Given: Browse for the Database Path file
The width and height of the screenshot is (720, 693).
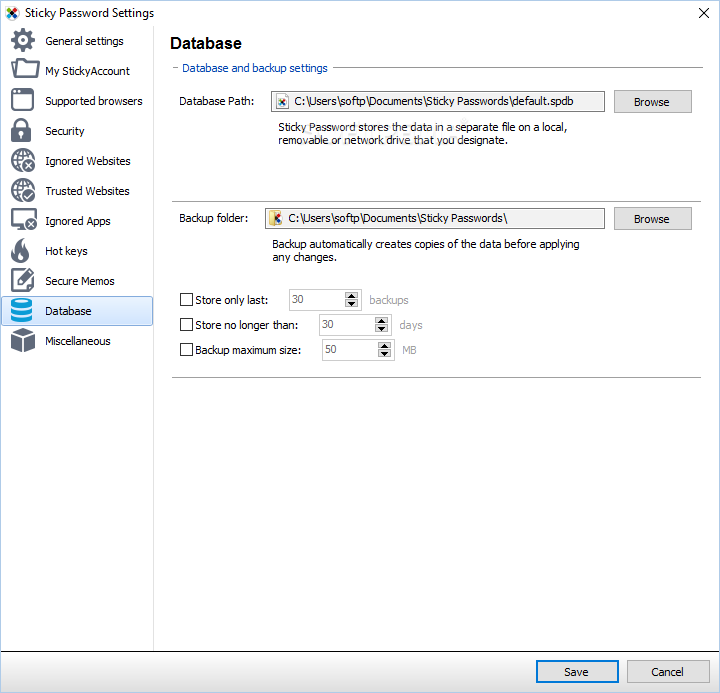Looking at the screenshot, I should [652, 101].
